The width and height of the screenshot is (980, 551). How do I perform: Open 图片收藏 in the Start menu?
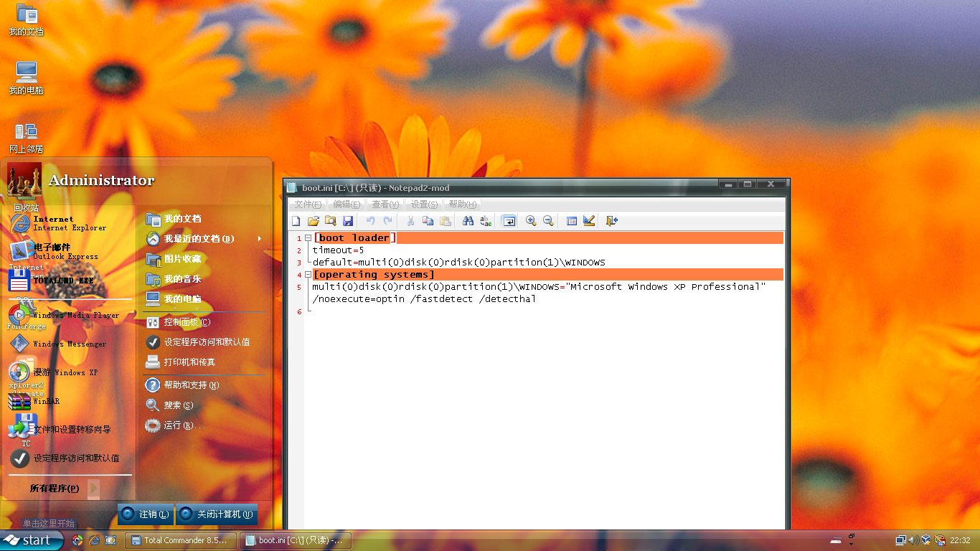(204, 259)
